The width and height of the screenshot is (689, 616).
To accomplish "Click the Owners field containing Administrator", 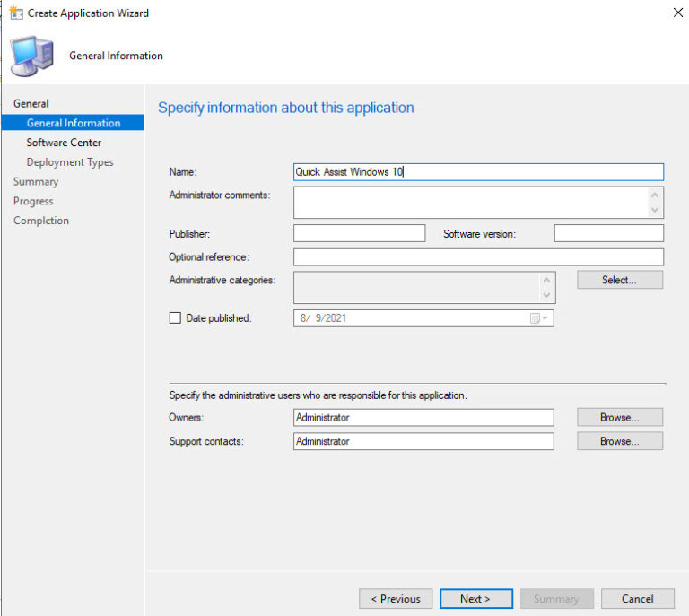I will (x=423, y=418).
